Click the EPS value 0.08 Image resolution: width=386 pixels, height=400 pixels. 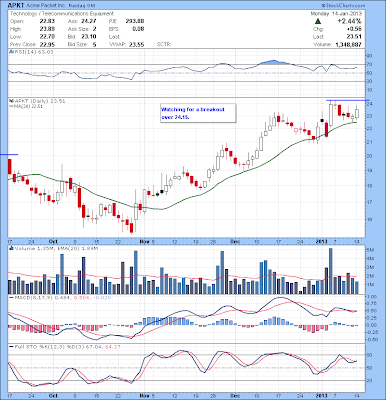[x=138, y=29]
